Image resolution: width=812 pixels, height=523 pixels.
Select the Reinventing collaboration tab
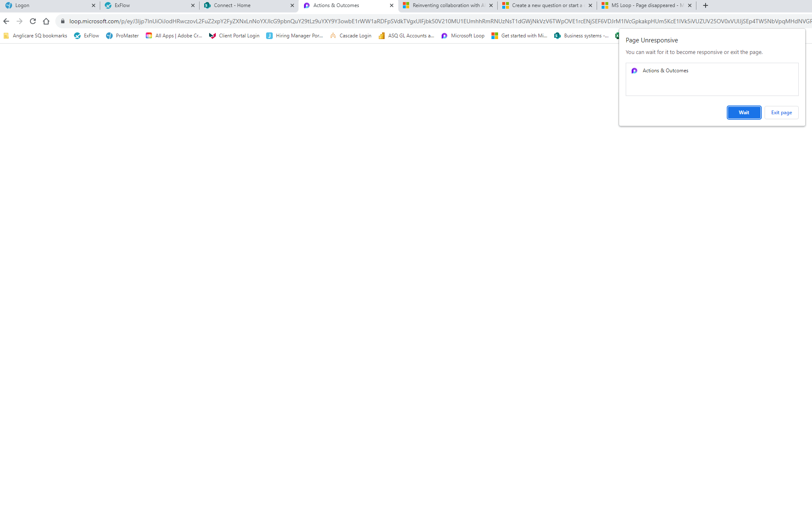(447, 5)
